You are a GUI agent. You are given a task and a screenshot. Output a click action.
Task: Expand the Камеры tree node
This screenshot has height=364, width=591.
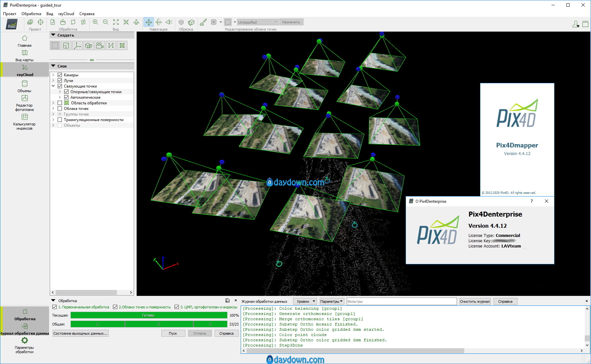click(x=53, y=75)
